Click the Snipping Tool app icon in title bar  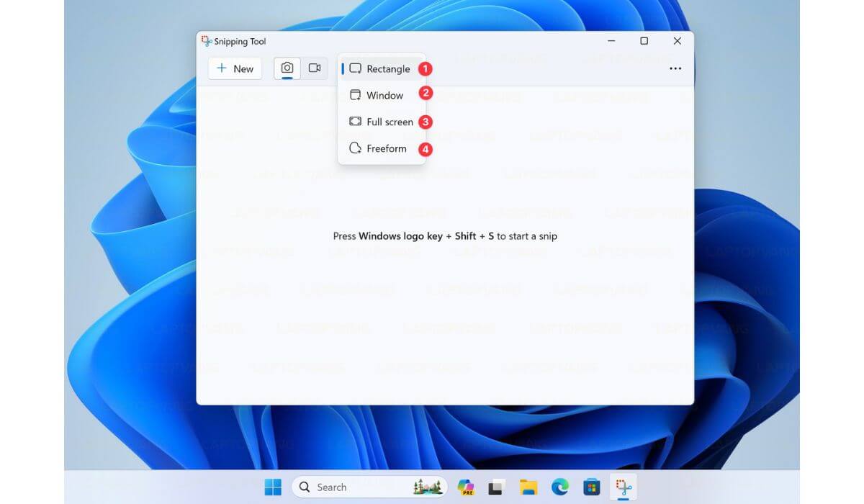(x=207, y=41)
